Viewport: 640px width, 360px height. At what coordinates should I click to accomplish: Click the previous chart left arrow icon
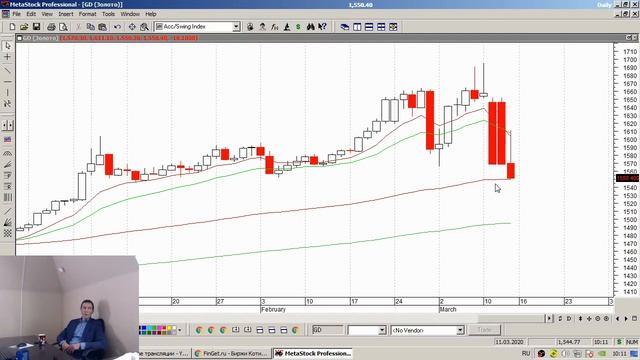[617, 318]
